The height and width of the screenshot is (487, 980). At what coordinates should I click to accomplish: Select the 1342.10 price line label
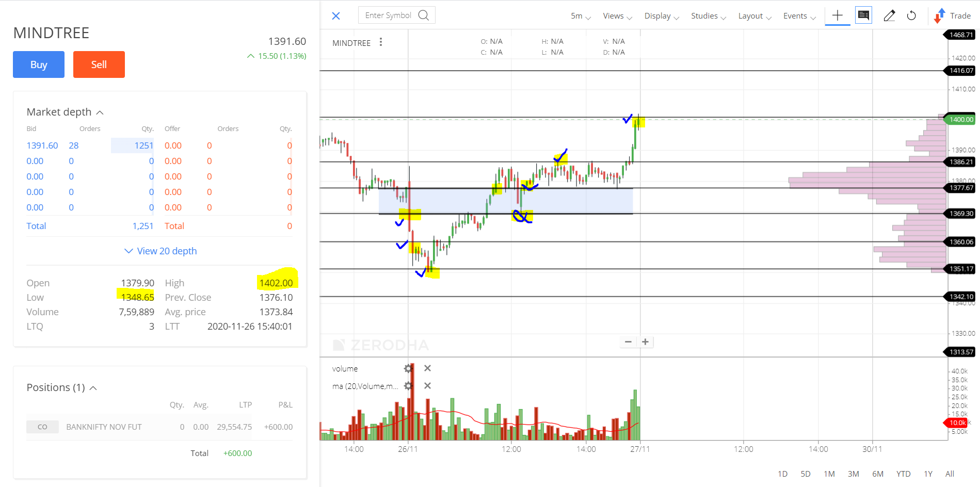pyautogui.click(x=960, y=297)
